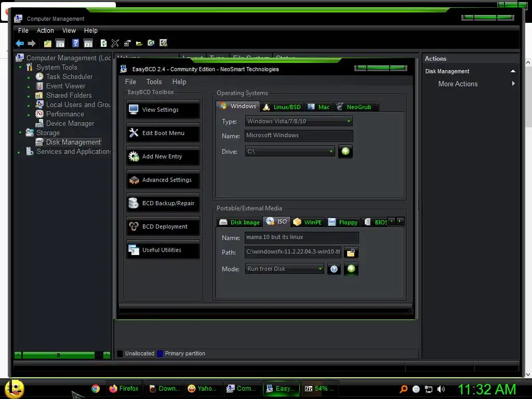Click the Up one level folder toolbar icon

click(x=47, y=43)
